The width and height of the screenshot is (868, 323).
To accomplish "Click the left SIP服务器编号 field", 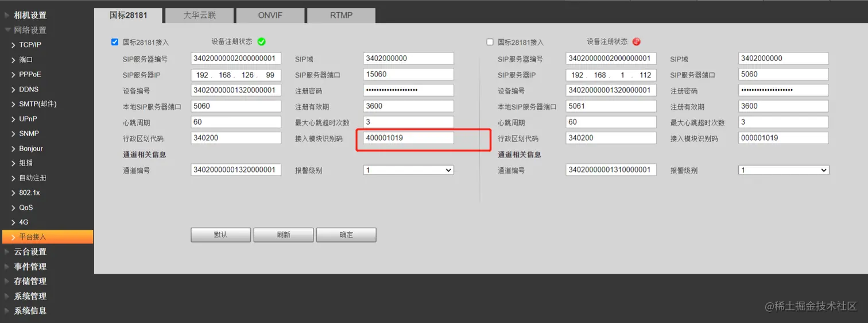I will click(x=236, y=59).
